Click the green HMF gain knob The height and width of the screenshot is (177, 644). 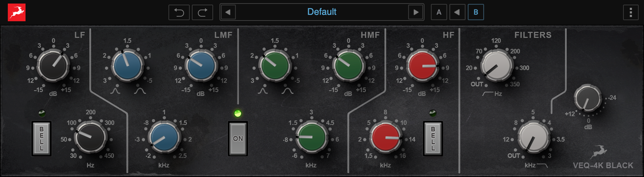[349, 66]
